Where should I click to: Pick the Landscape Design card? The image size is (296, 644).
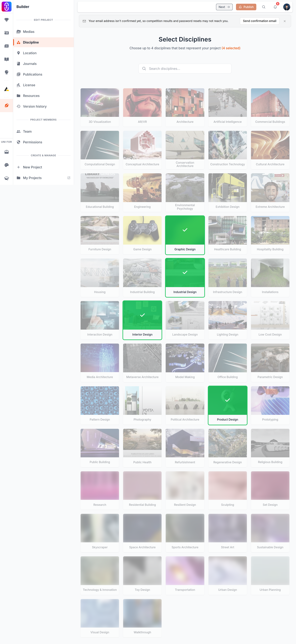point(185,320)
